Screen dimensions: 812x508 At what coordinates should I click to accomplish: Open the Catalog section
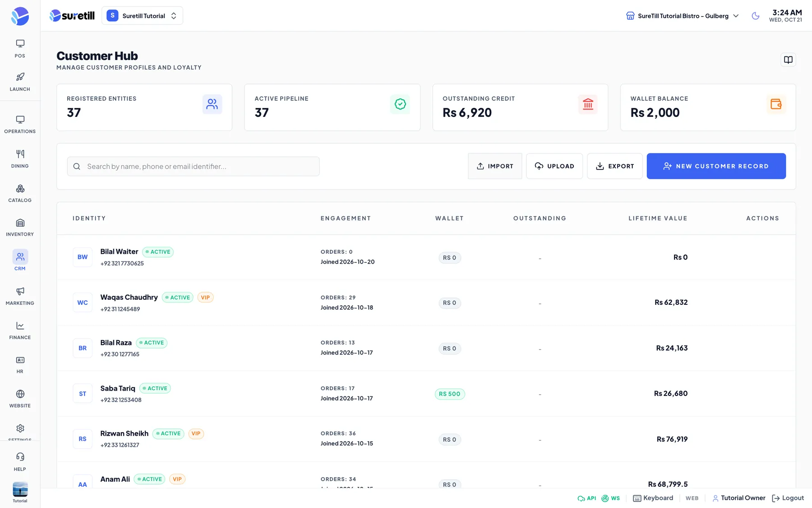(x=20, y=193)
